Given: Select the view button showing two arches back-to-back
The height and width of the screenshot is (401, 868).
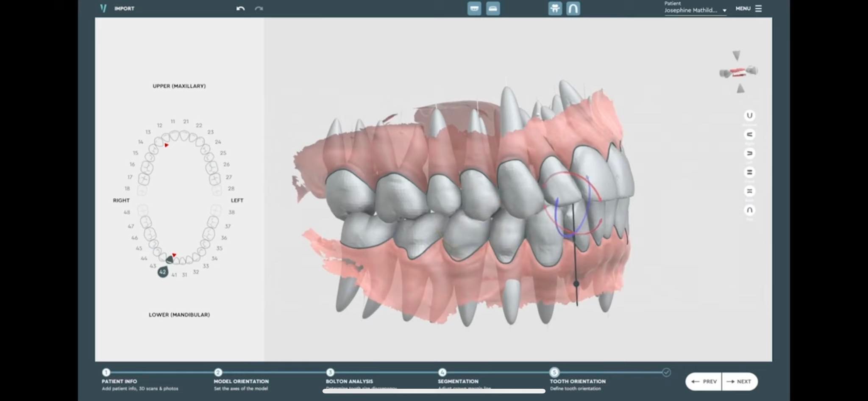Looking at the screenshot, I should point(749,191).
